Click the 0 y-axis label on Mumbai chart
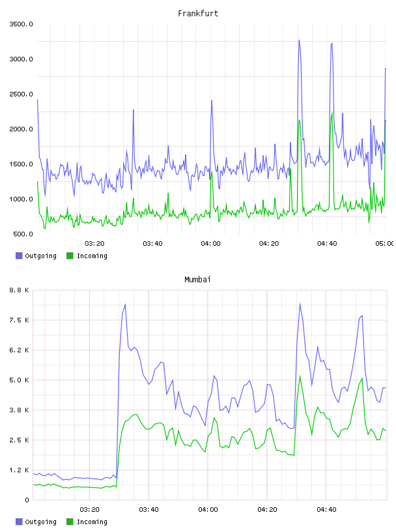This screenshot has height=532, width=396. click(x=27, y=500)
